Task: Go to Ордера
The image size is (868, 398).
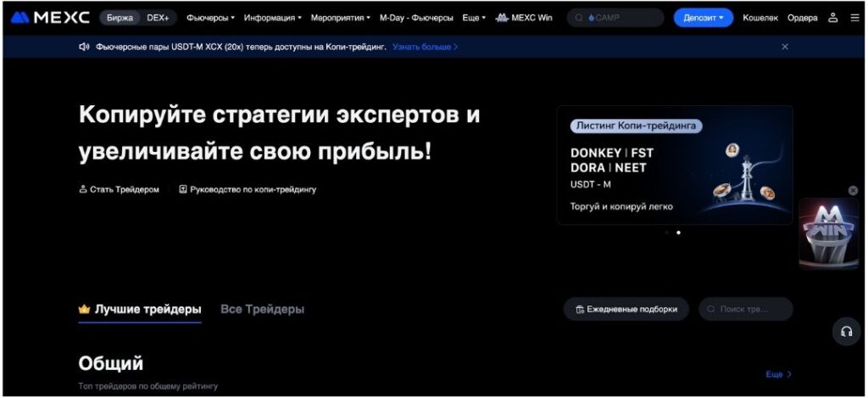Action: [802, 18]
